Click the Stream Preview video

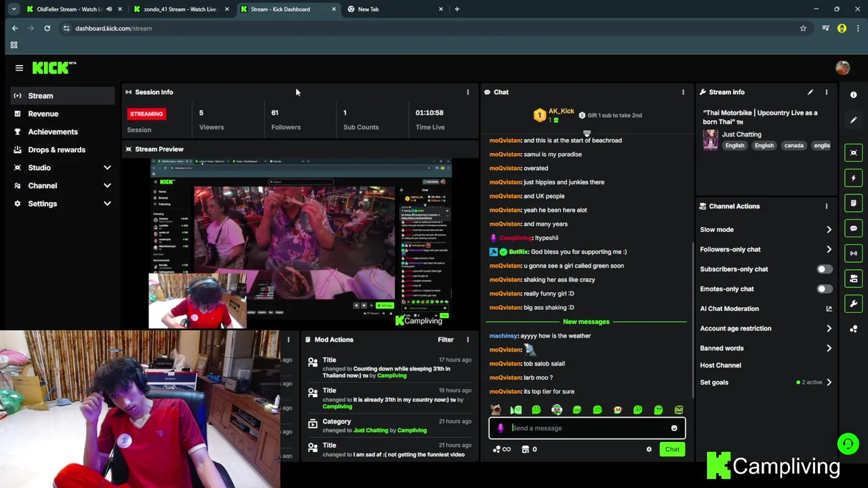[x=300, y=244]
